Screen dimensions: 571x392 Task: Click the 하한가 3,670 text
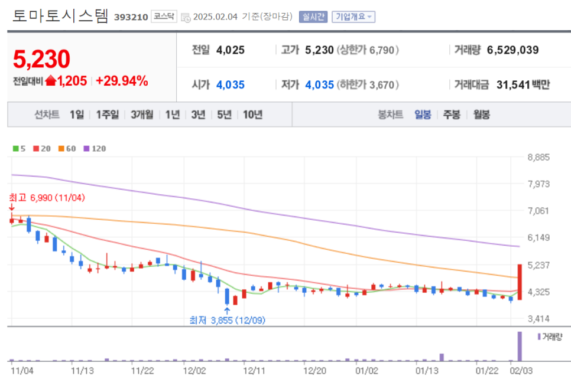pos(368,85)
